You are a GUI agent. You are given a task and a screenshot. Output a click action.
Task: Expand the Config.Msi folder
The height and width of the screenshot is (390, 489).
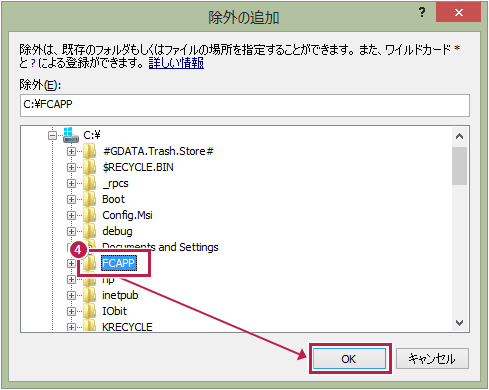[71, 215]
